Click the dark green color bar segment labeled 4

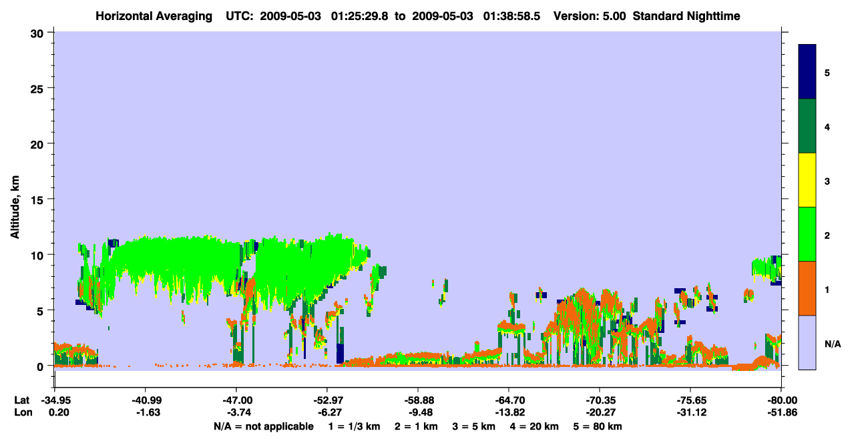pos(807,126)
